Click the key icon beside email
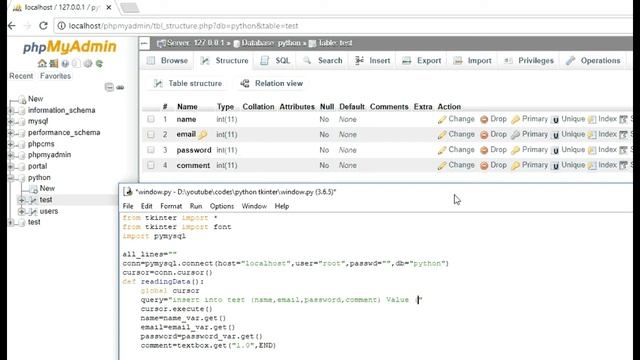Image resolution: width=640 pixels, height=360 pixels. coord(202,135)
